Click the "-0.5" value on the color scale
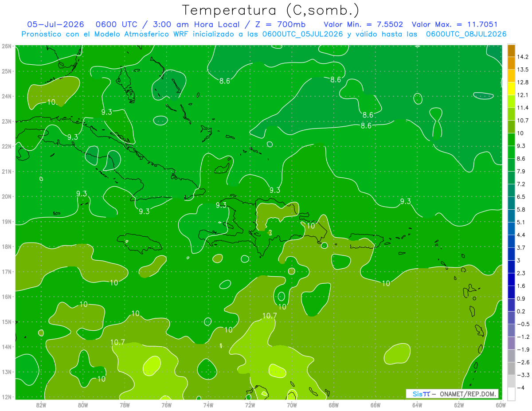 522,324
